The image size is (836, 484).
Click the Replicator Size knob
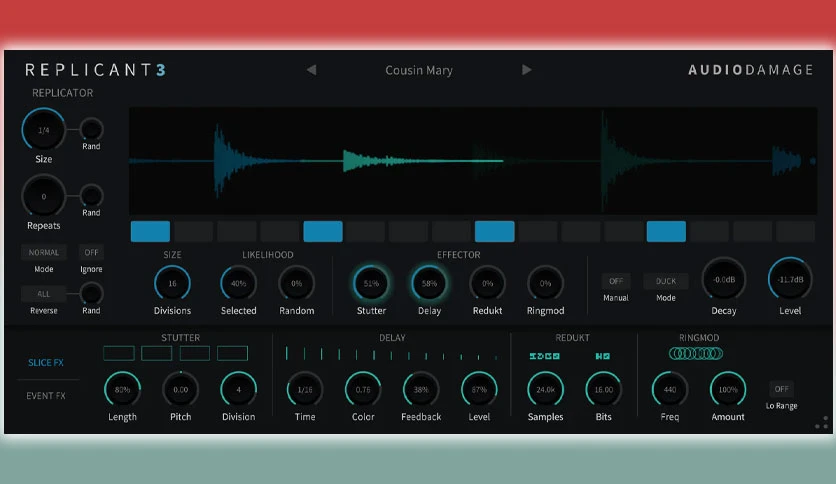pyautogui.click(x=44, y=130)
